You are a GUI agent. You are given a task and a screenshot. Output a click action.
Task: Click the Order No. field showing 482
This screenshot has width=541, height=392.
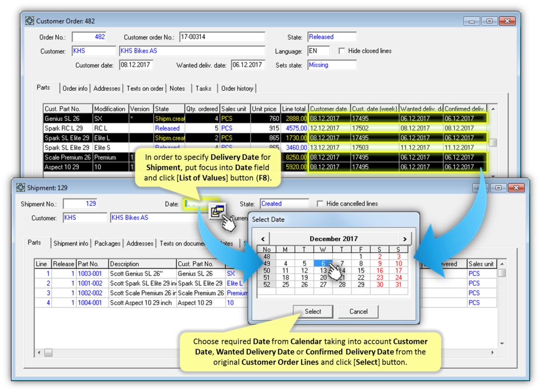[89, 37]
